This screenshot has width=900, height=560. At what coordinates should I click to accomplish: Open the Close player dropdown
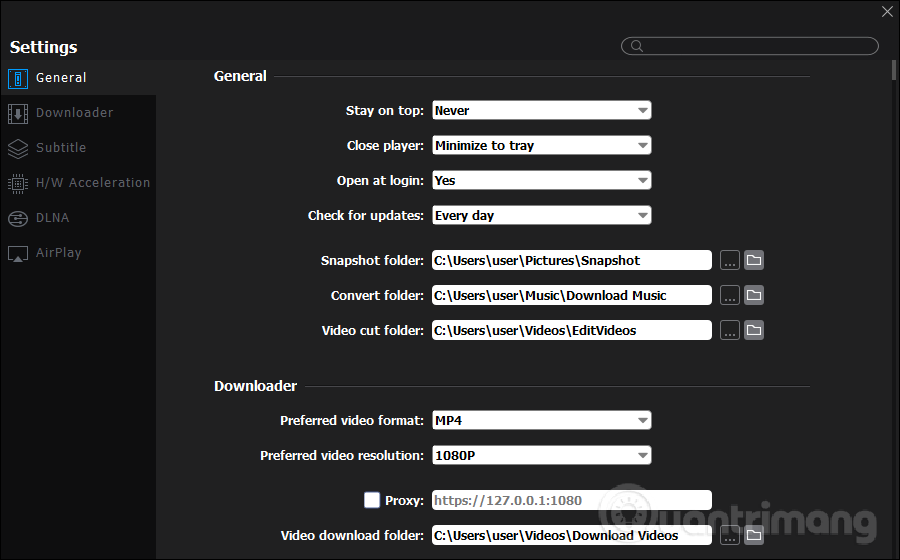click(x=541, y=145)
